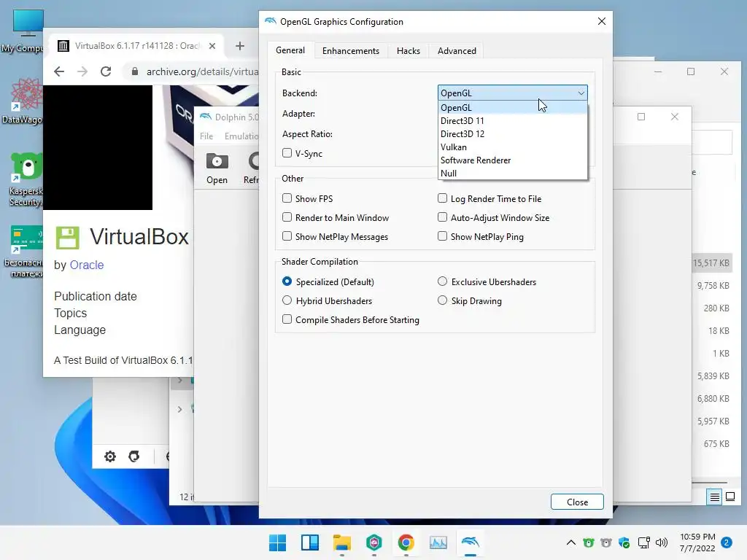Open Dolphin Emulation menu

pyautogui.click(x=241, y=136)
